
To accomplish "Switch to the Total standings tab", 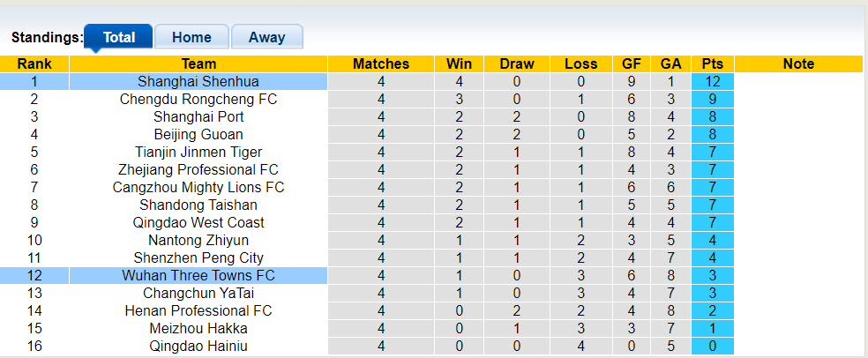I will coord(118,37).
